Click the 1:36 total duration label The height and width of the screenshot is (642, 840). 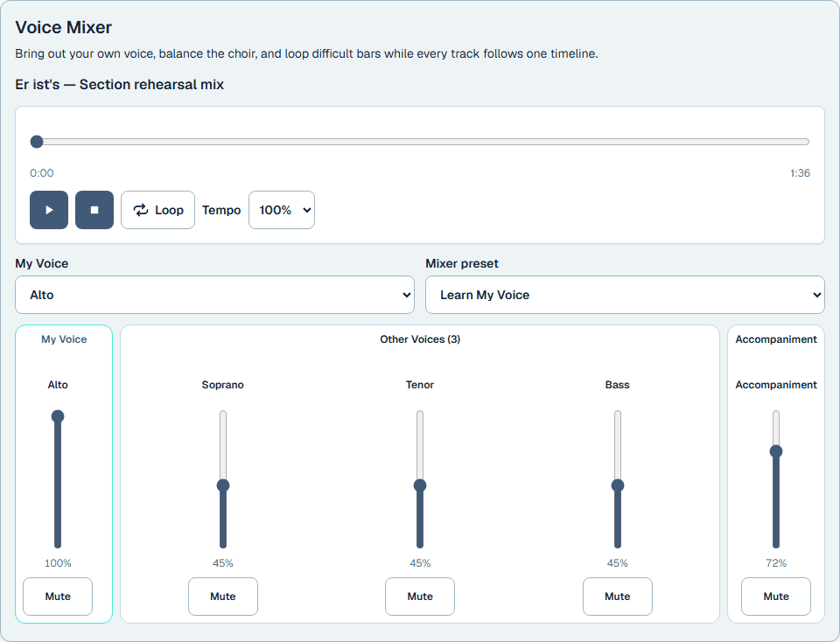pos(800,173)
